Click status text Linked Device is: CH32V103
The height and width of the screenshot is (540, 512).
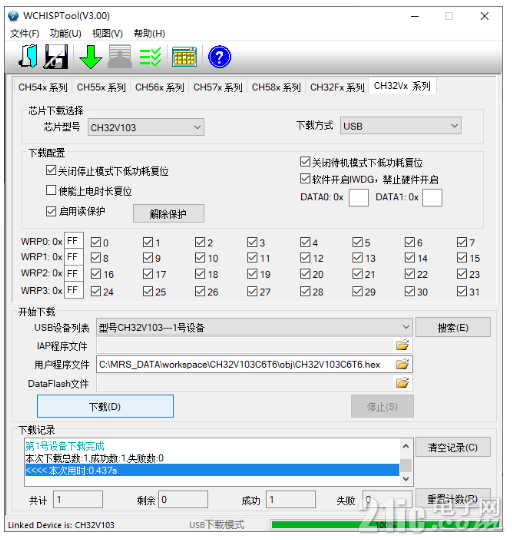(61, 525)
